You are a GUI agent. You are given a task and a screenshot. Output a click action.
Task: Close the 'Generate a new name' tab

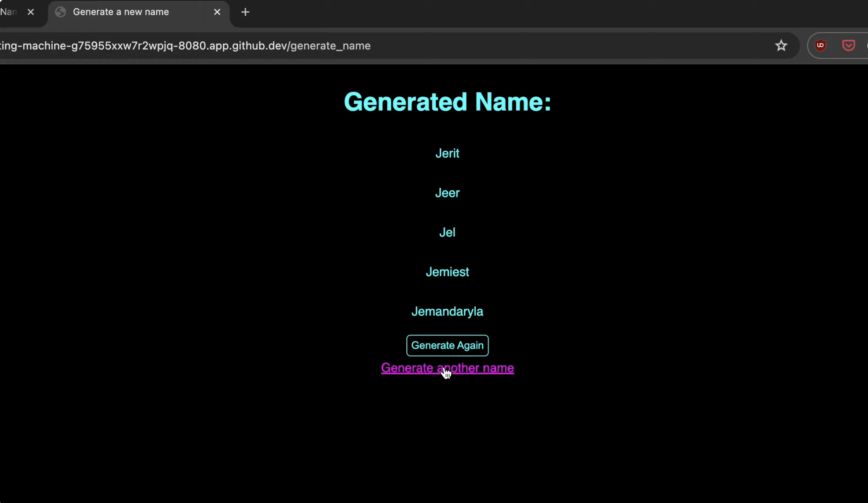(217, 12)
